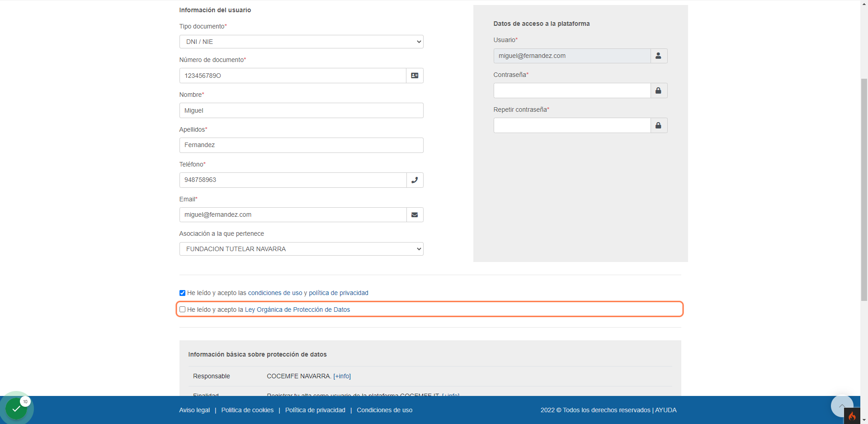Click the Información básica sobre protección de datos heading
Image resolution: width=868 pixels, height=424 pixels.
click(x=257, y=354)
